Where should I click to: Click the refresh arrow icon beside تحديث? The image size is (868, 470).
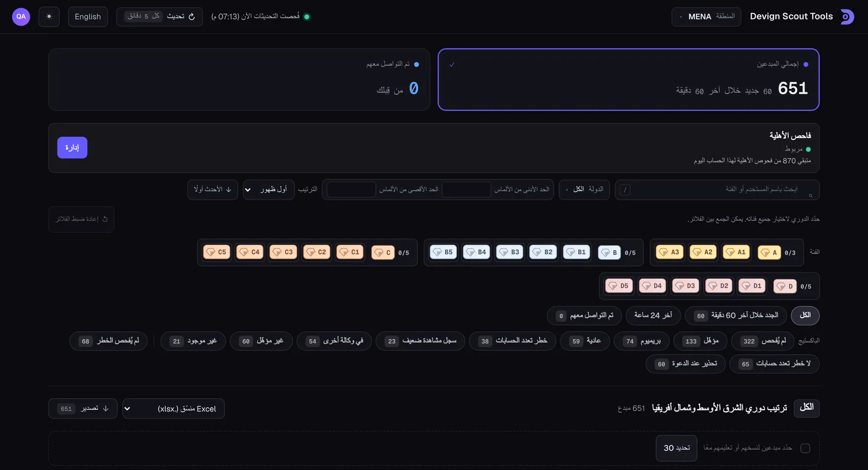pyautogui.click(x=192, y=17)
